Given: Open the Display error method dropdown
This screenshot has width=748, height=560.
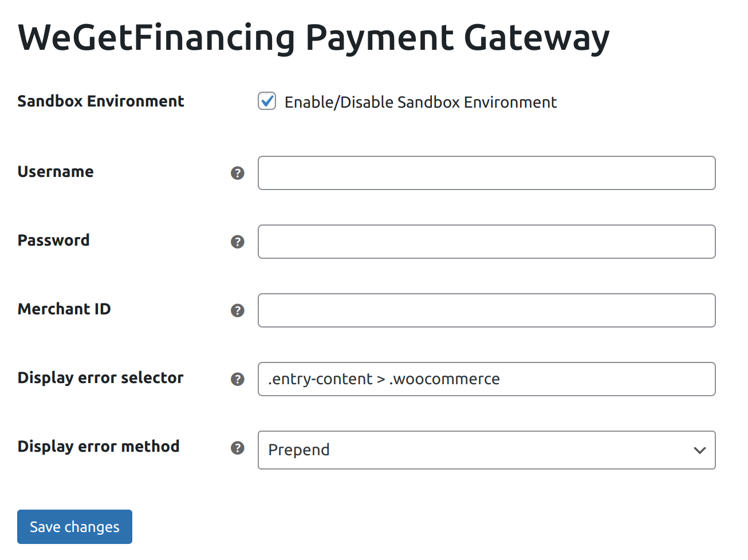Looking at the screenshot, I should tap(487, 450).
